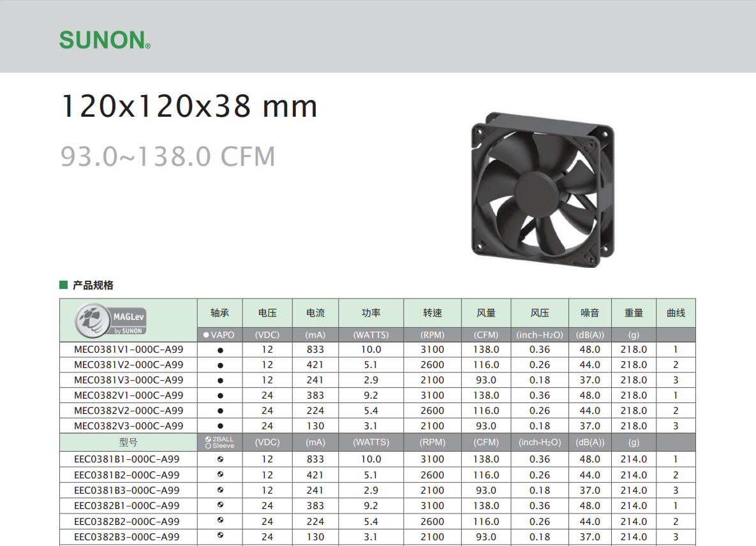Click the 3100 RPM value for EEC0381B1
This screenshot has width=756, height=546.
(433, 459)
